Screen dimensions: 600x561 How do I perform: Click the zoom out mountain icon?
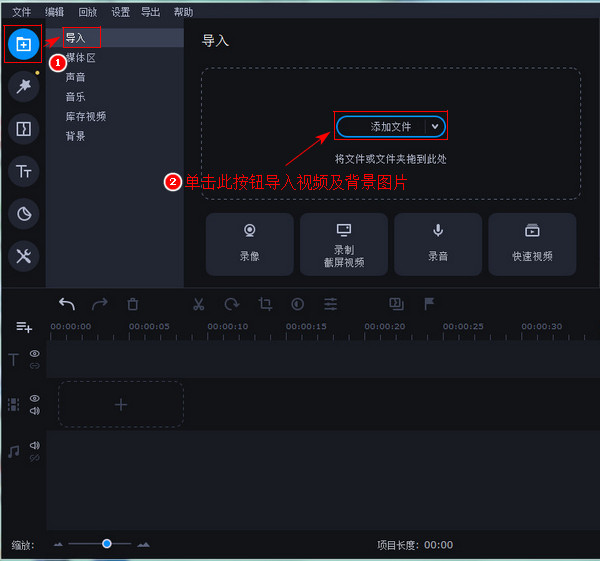click(58, 545)
